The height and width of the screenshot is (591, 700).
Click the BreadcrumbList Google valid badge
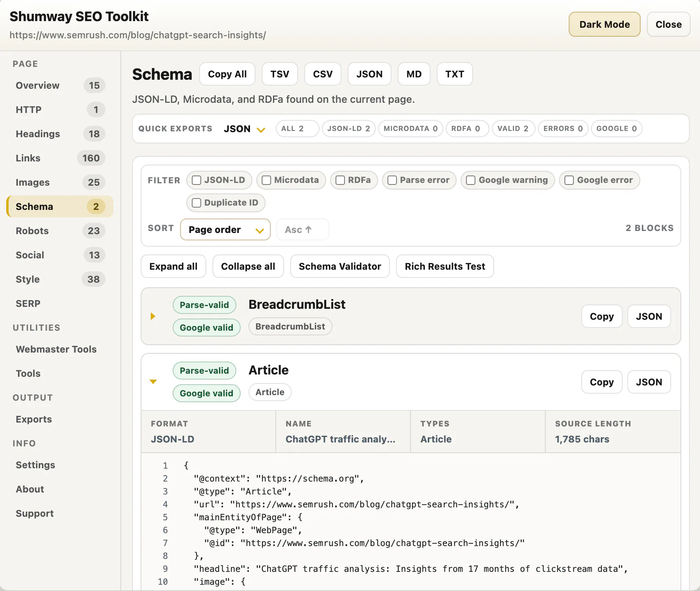pos(206,328)
